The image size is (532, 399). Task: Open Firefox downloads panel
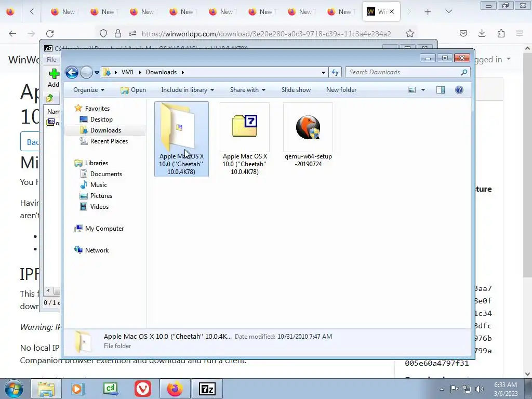pyautogui.click(x=482, y=34)
